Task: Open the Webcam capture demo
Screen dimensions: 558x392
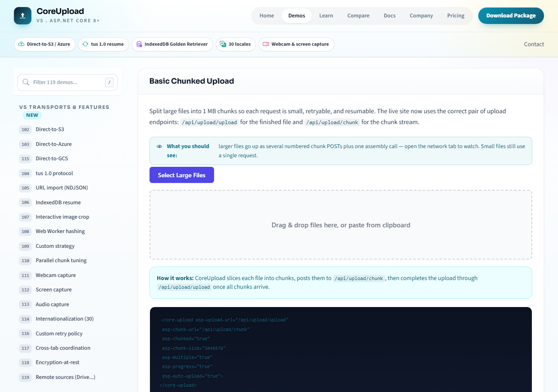Action: tap(68, 275)
